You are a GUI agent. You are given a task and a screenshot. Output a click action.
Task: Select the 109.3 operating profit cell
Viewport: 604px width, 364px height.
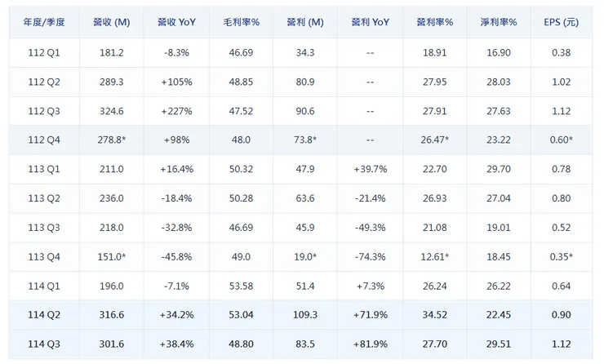(306, 316)
